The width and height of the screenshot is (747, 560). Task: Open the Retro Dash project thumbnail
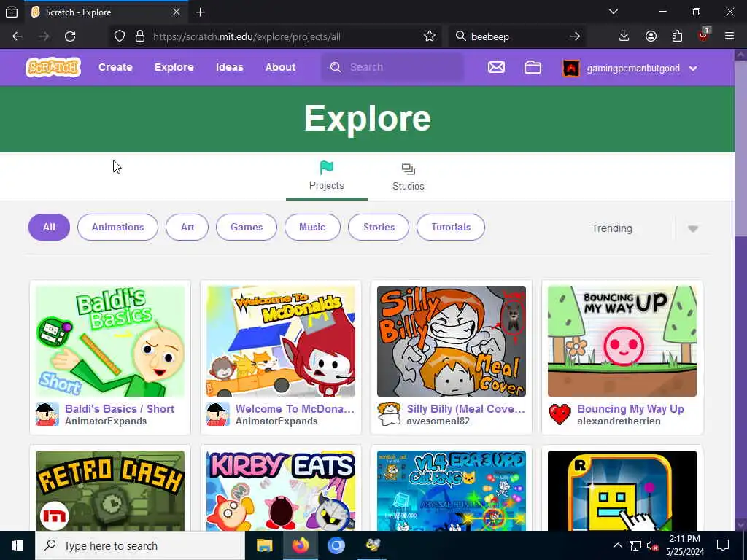(110, 491)
